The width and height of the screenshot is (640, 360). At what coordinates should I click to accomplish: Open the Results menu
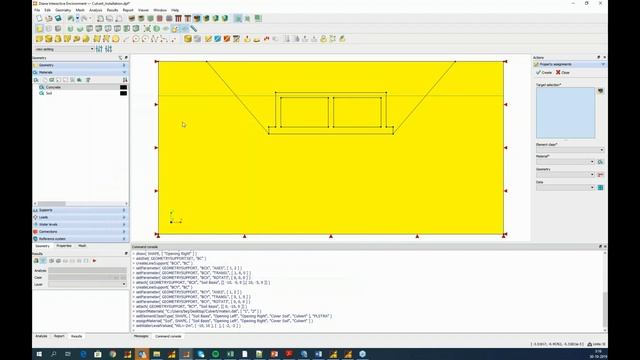(x=112, y=10)
